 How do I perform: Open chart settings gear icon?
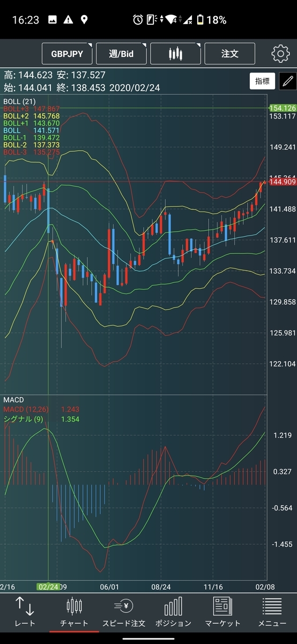280,54
